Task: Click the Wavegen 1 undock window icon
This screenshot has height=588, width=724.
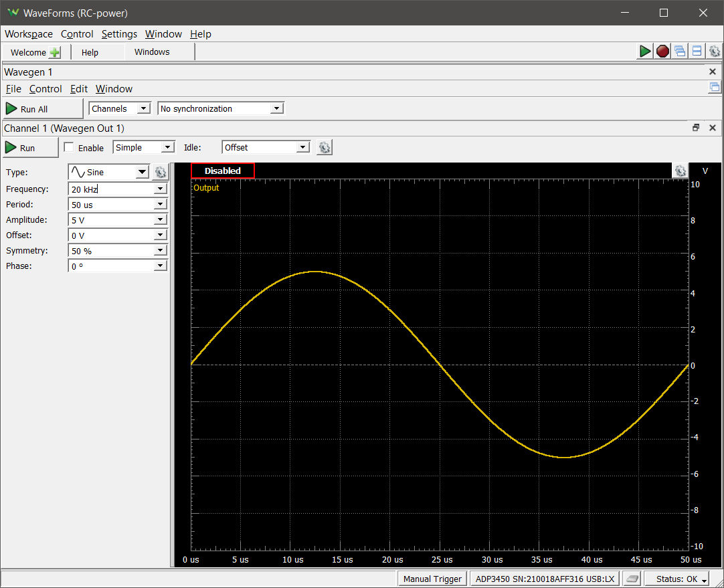Action: click(715, 87)
